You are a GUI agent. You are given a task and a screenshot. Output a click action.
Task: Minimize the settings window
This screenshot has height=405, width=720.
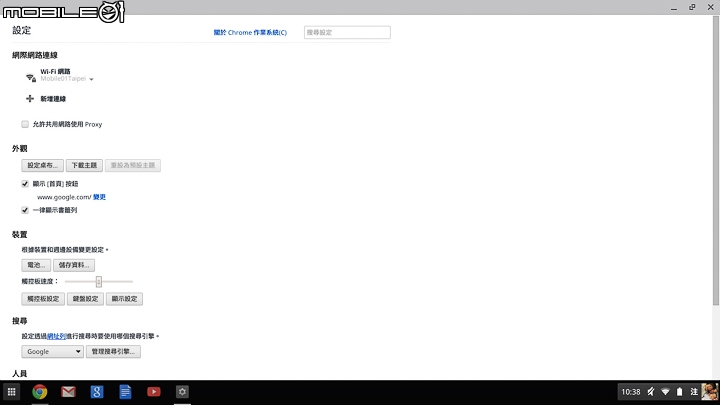(674, 7)
